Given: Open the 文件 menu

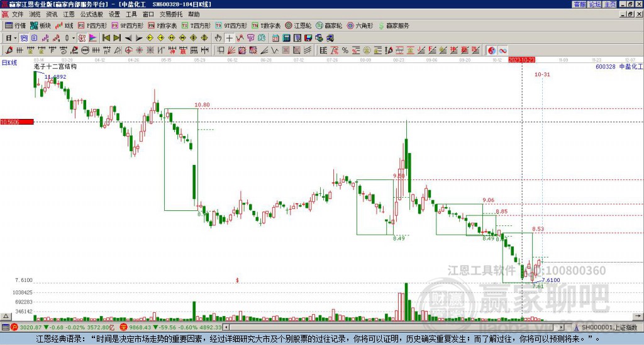Looking at the screenshot, I should [x=18, y=14].
